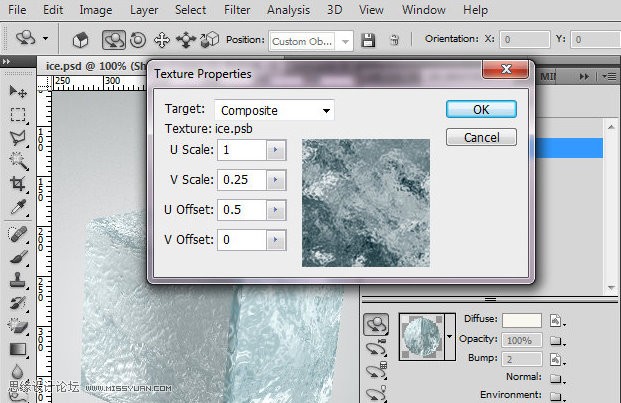
Task: Select the Magic Wand tool
Action: (x=18, y=161)
